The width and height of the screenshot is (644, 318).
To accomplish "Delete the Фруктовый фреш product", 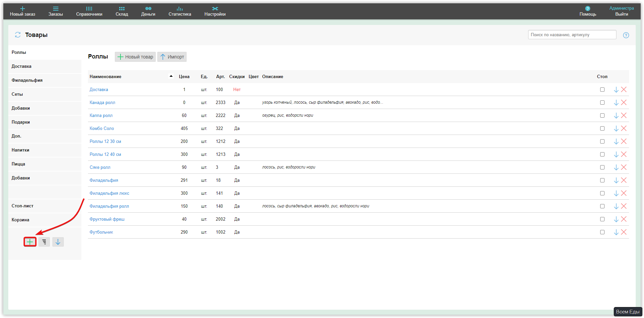I will point(624,219).
